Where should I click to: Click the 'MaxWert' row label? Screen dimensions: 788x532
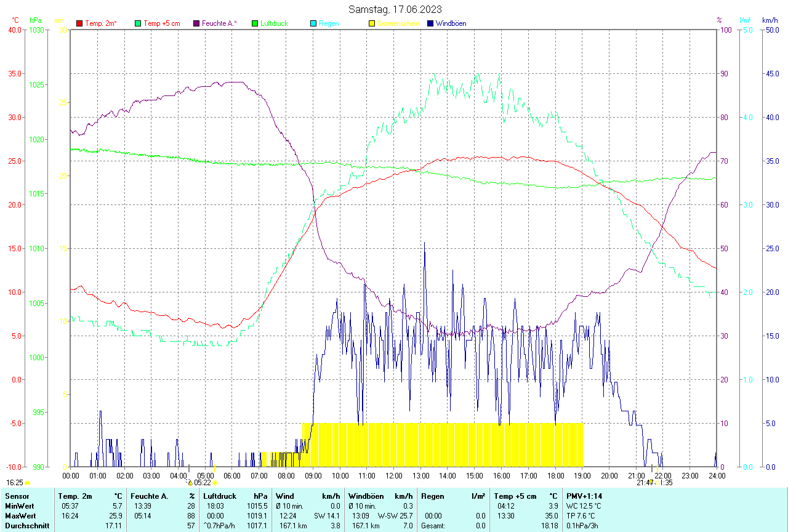point(20,516)
